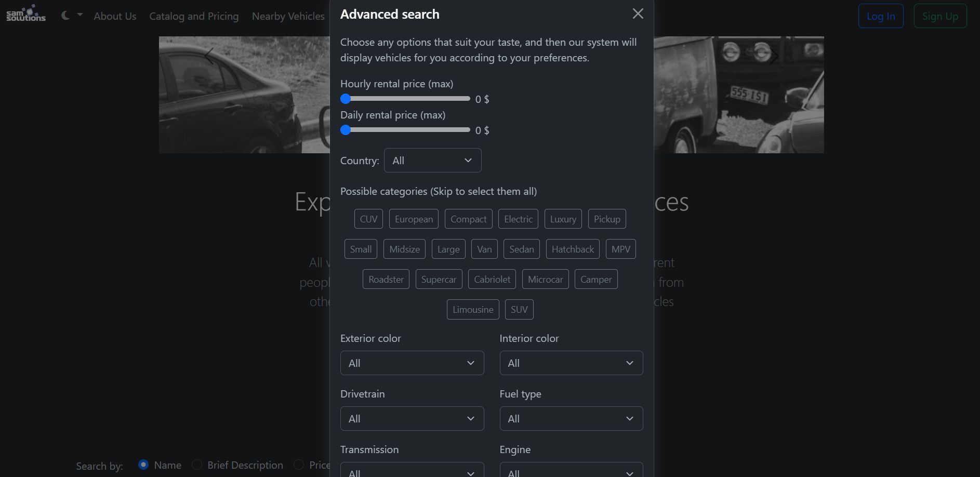Open the Country dropdown
Image resolution: width=980 pixels, height=477 pixels.
click(432, 161)
